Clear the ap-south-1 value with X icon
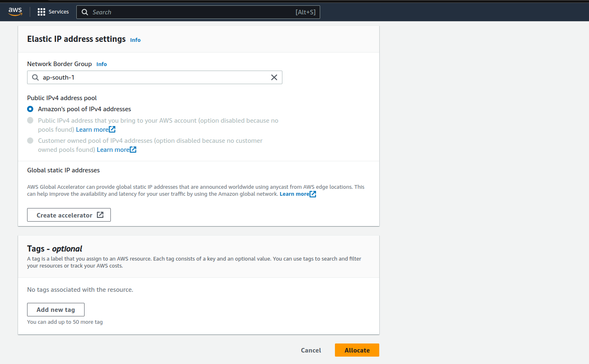The height and width of the screenshot is (364, 589). click(x=274, y=78)
